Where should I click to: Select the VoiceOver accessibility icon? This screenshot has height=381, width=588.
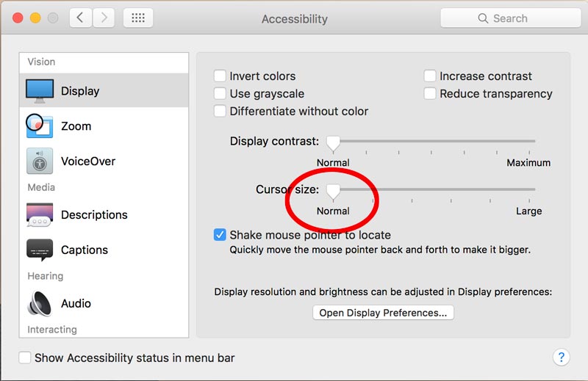40,161
